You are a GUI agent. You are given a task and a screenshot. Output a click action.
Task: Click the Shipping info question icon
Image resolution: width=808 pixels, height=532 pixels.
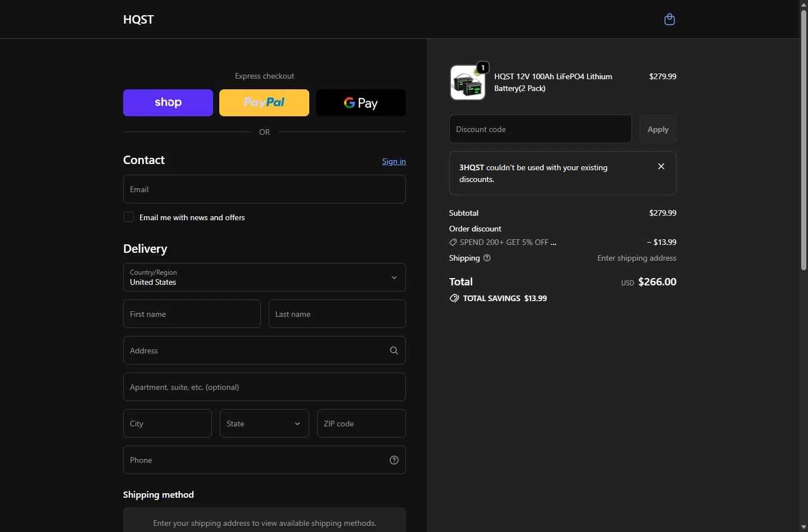487,258
